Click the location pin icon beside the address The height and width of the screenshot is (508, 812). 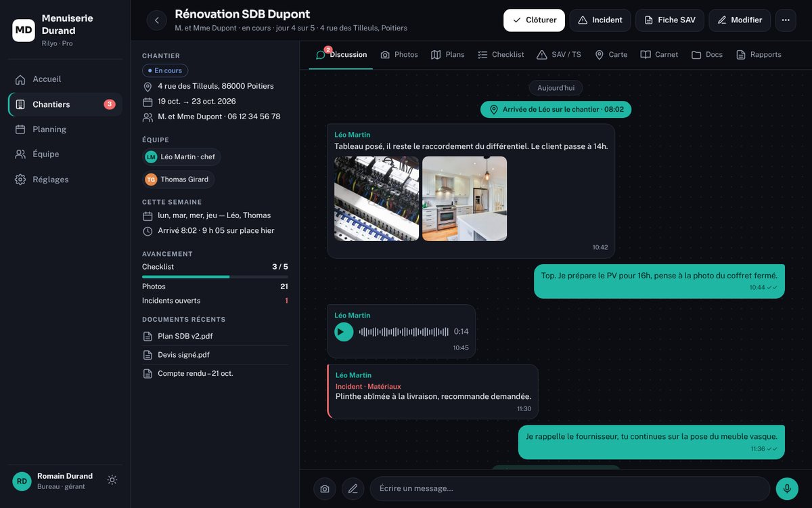pyautogui.click(x=148, y=87)
